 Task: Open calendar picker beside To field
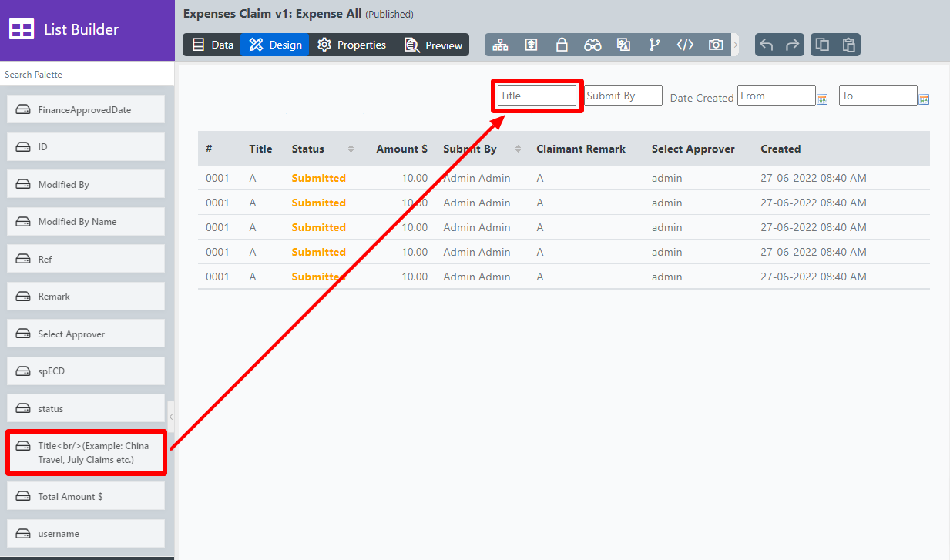(x=924, y=99)
